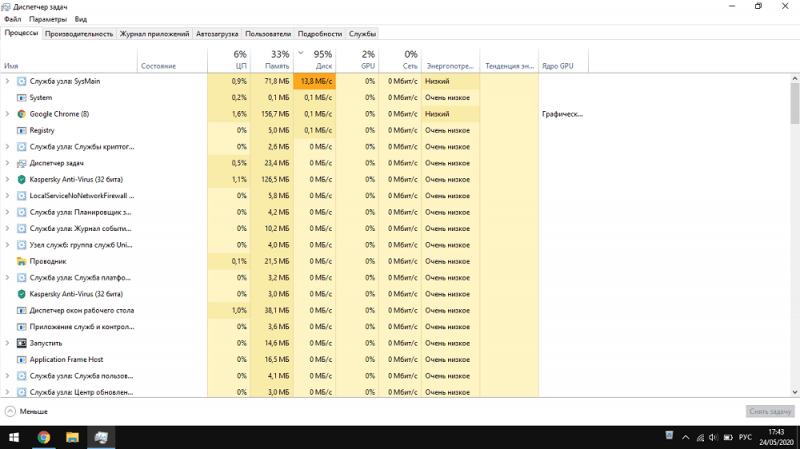This screenshot has height=449, width=800.
Task: Click the volume icon in system tray
Action: 713,437
